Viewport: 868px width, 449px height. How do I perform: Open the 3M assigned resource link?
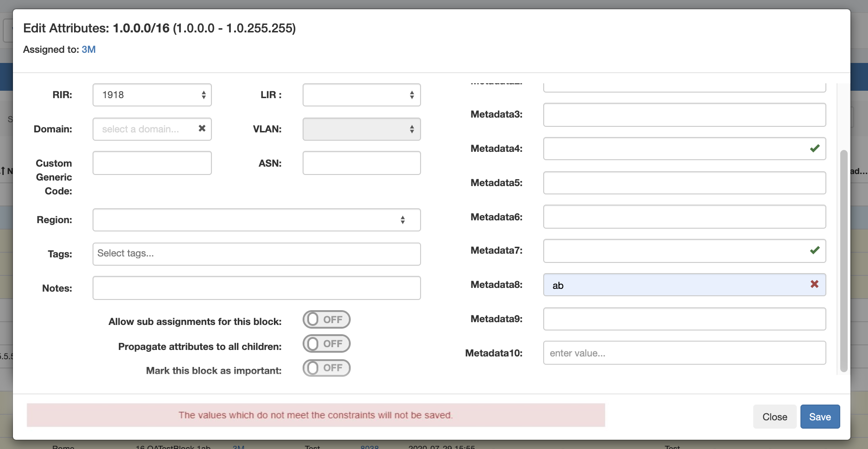point(88,50)
